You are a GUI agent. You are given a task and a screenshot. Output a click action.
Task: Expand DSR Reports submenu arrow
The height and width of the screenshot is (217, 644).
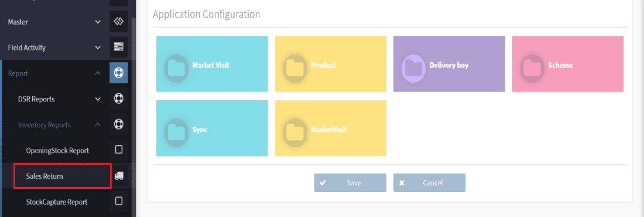(x=97, y=99)
